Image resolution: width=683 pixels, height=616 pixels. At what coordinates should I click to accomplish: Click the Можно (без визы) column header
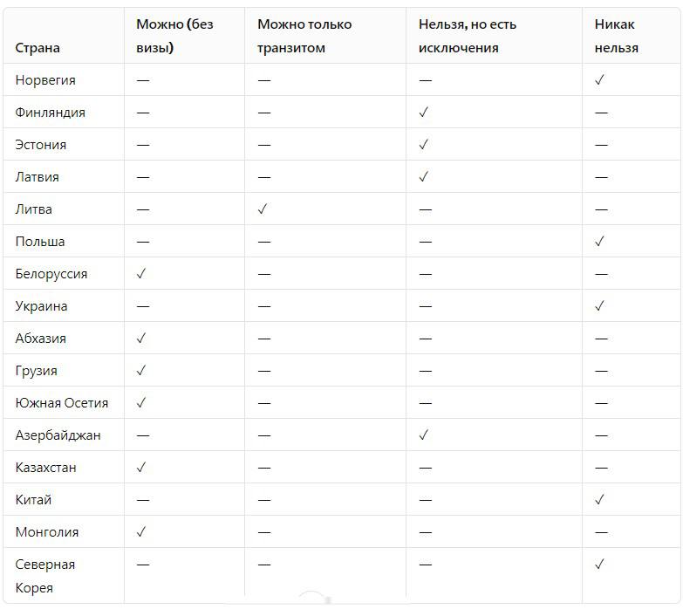coord(174,36)
